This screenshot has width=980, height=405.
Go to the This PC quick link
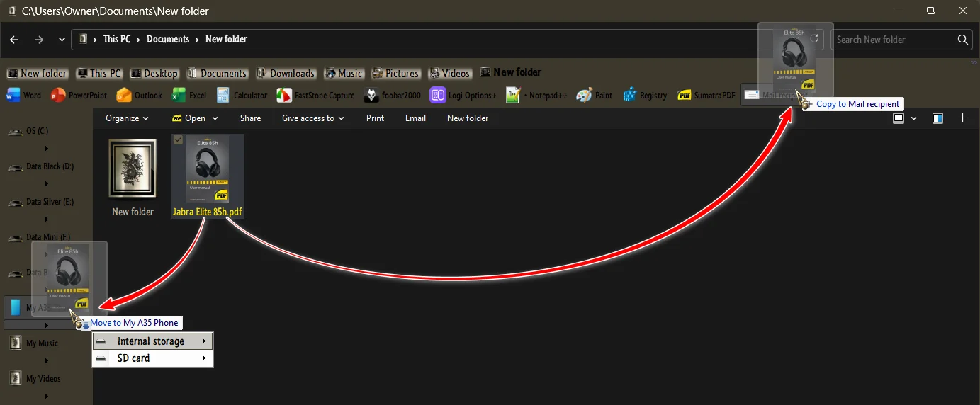click(x=99, y=73)
